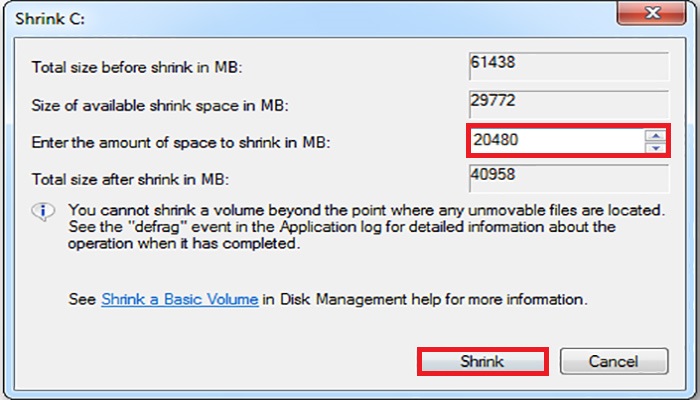Click the 'Enter the amount of space to shrink' label
Screen dimensions: 700x400
(181, 143)
